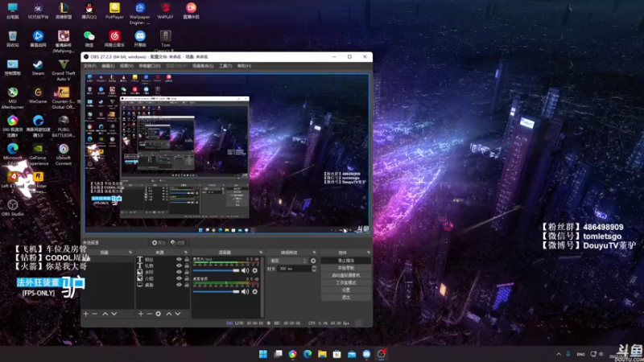Open source properties gear in Sources toolbar
644x362 pixels.
pyautogui.click(x=158, y=314)
